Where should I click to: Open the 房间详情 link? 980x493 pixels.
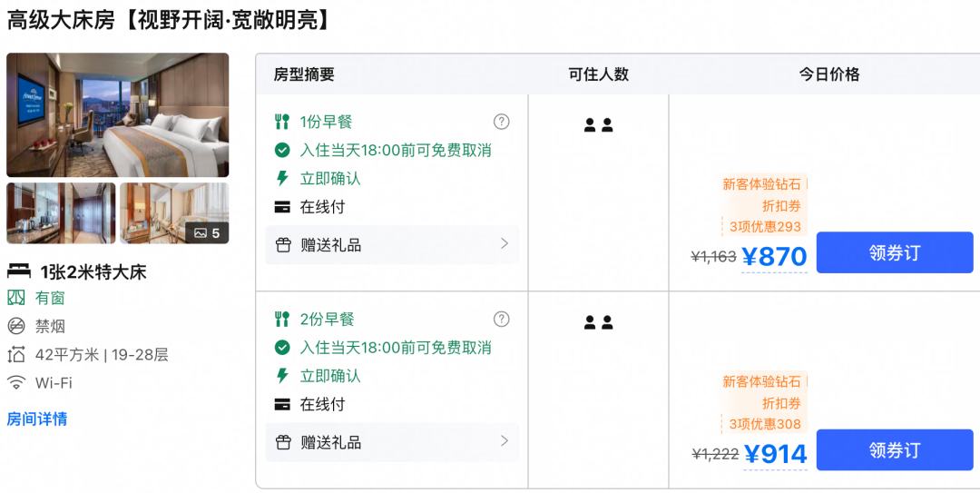[37, 419]
